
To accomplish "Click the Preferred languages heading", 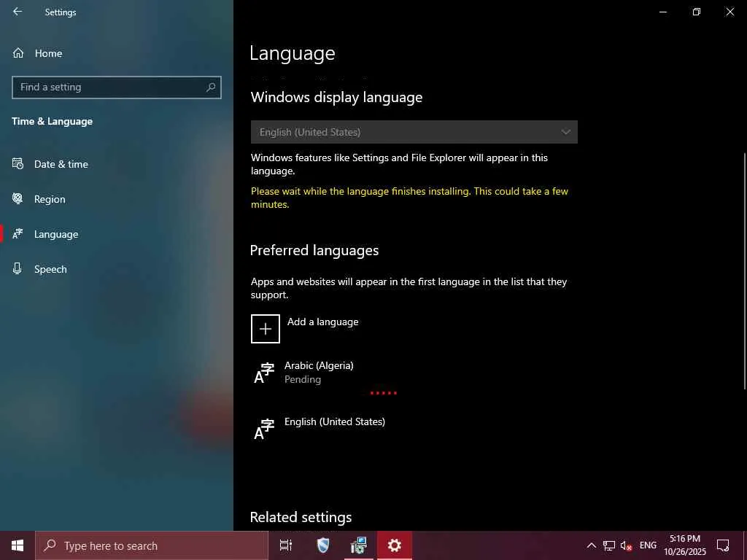I will click(x=314, y=251).
